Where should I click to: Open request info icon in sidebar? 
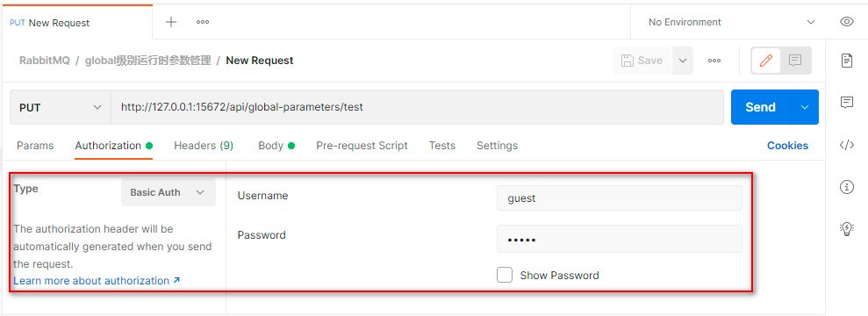coord(846,187)
